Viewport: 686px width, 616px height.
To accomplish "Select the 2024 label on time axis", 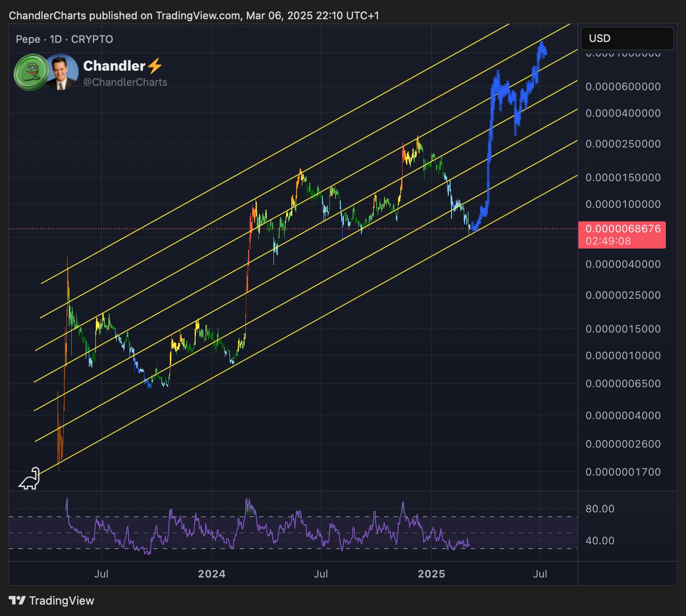I will 212,574.
